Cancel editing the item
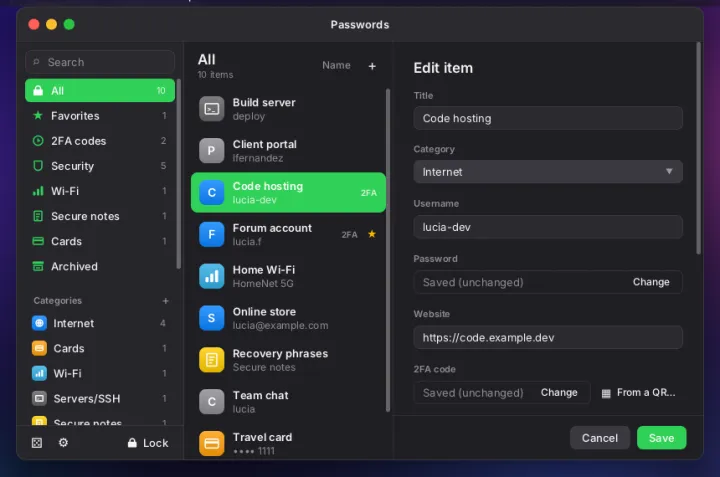This screenshot has height=477, width=720. pyautogui.click(x=600, y=438)
